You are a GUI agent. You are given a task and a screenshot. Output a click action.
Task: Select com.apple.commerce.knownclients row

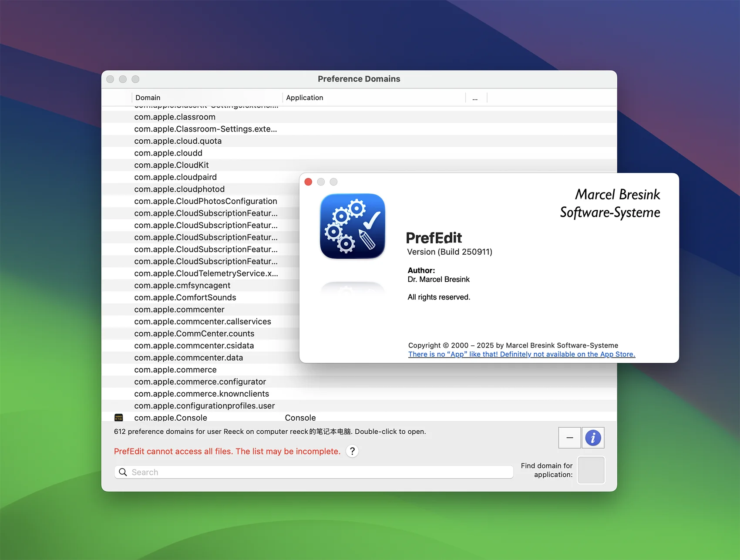359,394
